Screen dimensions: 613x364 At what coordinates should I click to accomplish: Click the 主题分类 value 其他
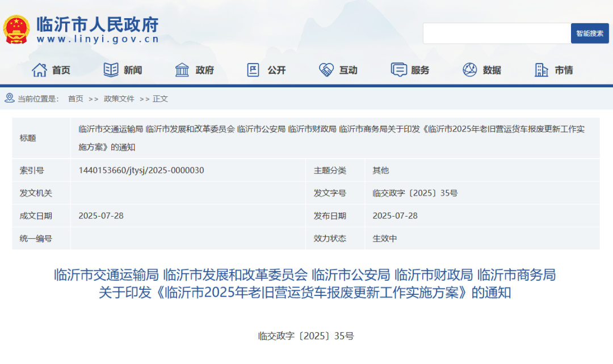tap(381, 170)
